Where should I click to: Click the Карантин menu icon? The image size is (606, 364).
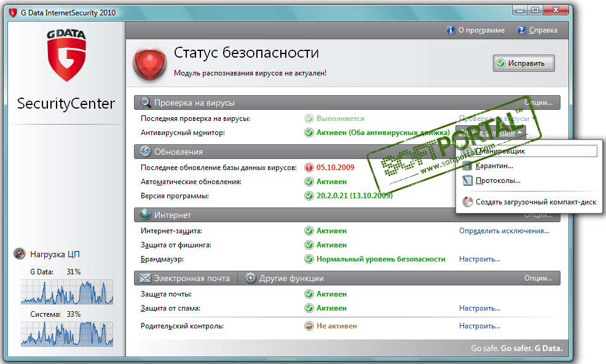click(x=467, y=166)
